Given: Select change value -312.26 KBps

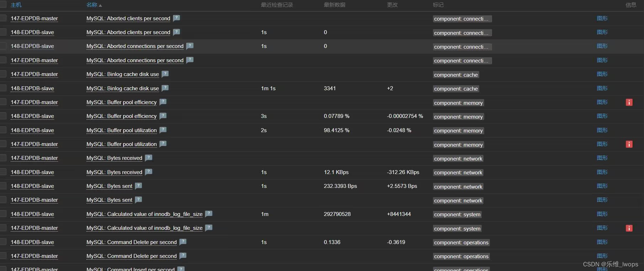Looking at the screenshot, I should pos(403,172).
